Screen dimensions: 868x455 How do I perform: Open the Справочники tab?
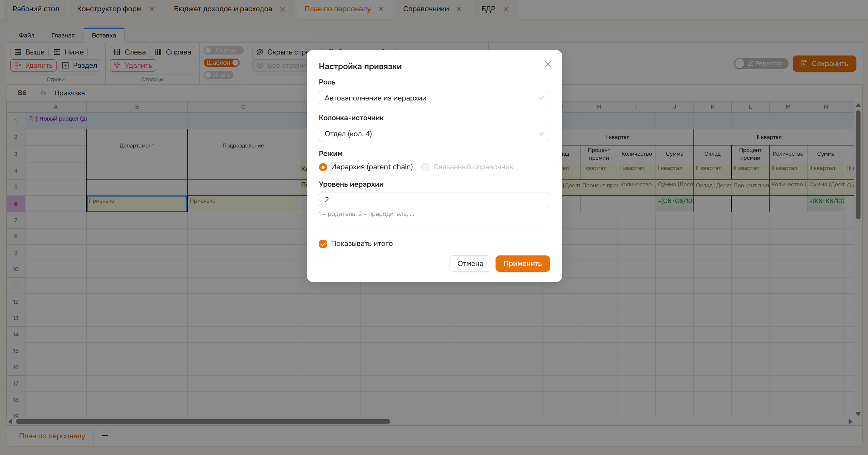[x=426, y=9]
